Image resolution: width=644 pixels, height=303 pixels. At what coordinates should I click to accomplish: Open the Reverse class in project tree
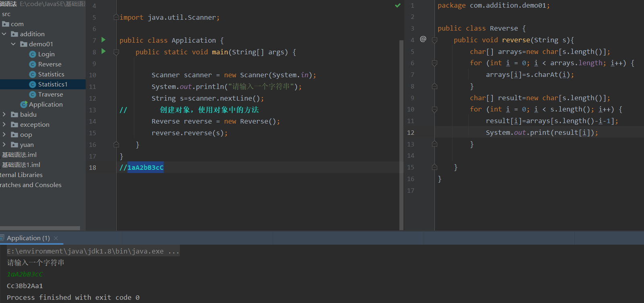49,64
